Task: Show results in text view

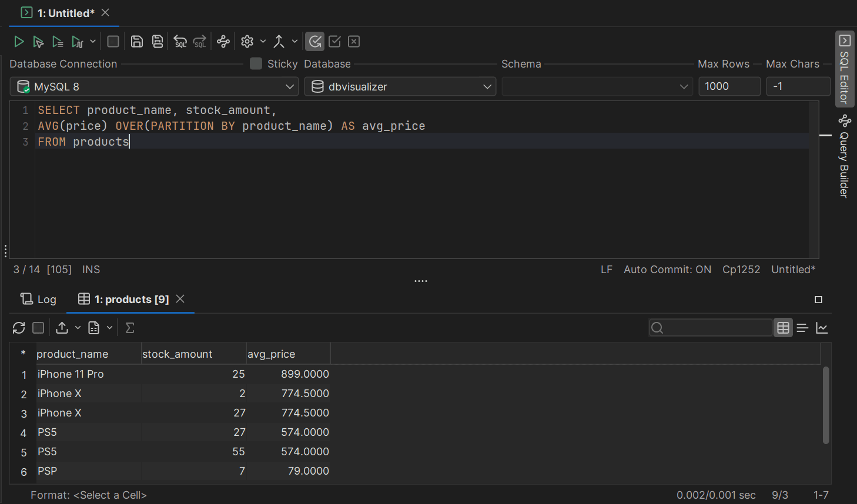Action: point(802,328)
